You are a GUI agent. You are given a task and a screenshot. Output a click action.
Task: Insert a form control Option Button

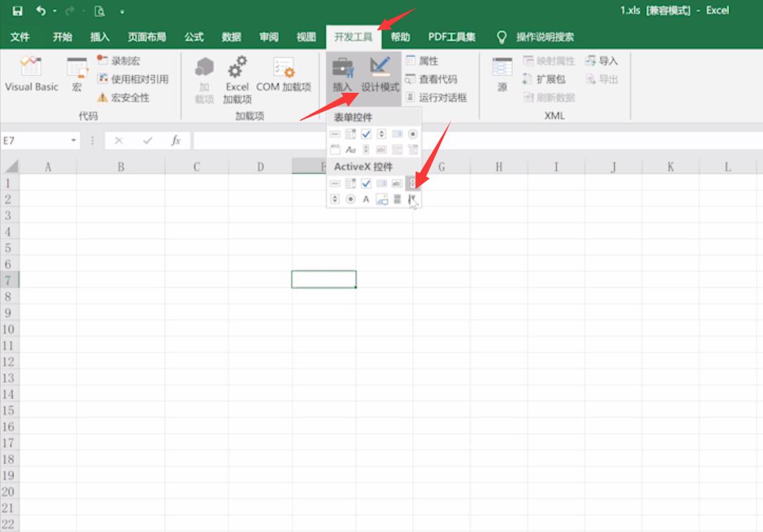pos(413,134)
